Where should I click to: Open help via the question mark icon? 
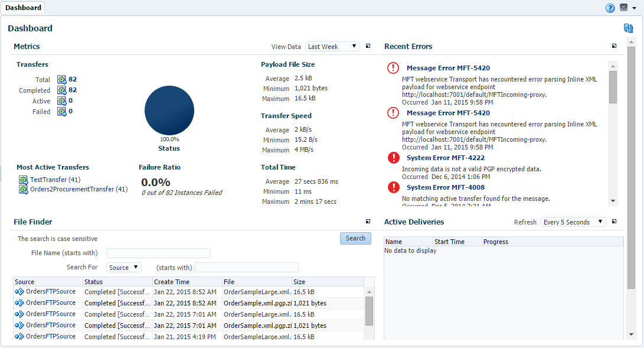pos(610,8)
